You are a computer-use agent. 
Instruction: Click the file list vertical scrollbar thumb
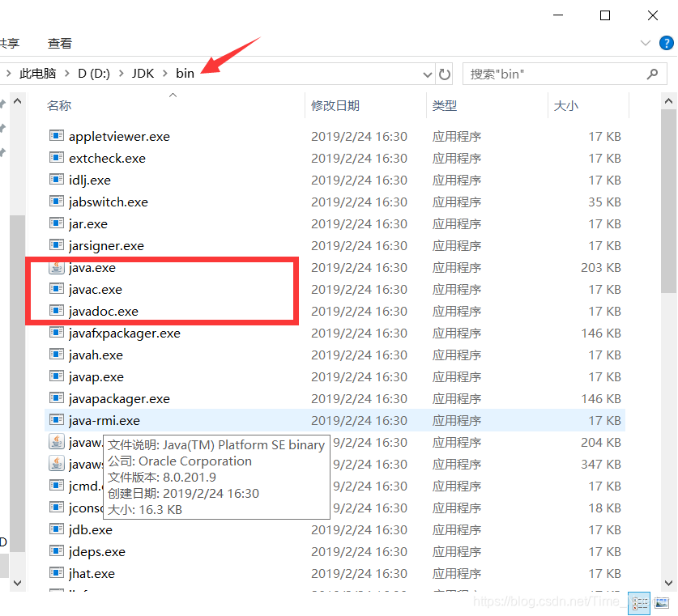click(x=668, y=202)
